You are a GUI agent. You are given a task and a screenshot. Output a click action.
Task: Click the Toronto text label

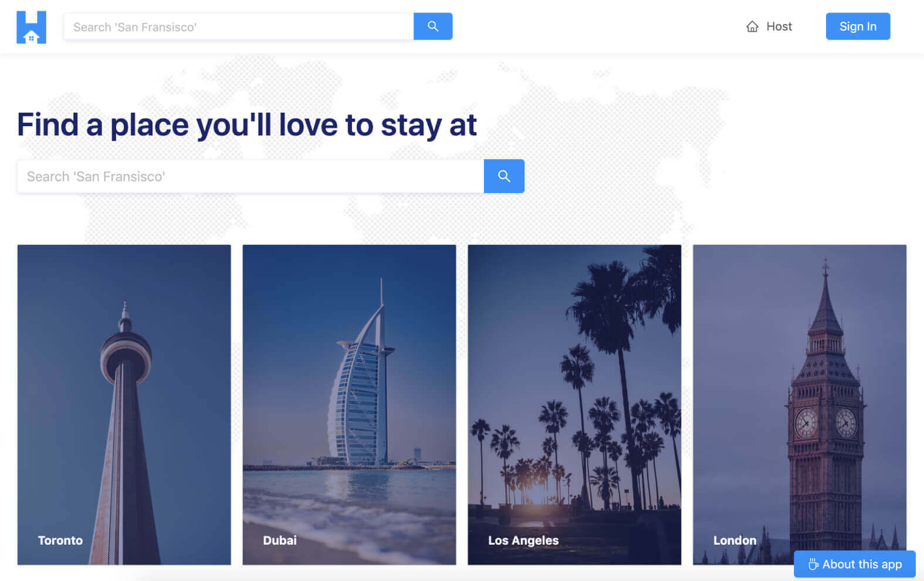pos(60,541)
